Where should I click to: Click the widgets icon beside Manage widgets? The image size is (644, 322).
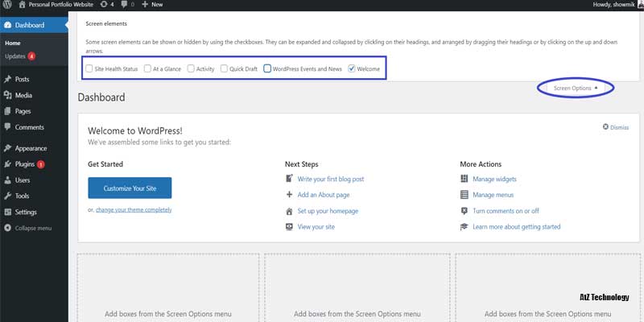pos(464,179)
